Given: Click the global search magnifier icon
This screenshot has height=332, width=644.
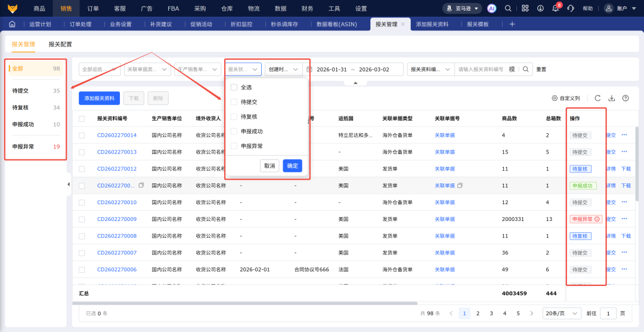Looking at the screenshot, I should coord(508,8).
